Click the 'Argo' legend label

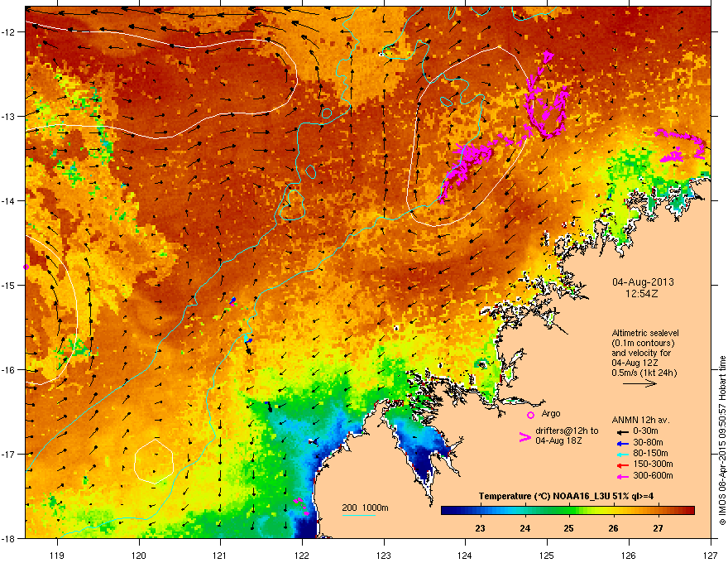tap(551, 413)
